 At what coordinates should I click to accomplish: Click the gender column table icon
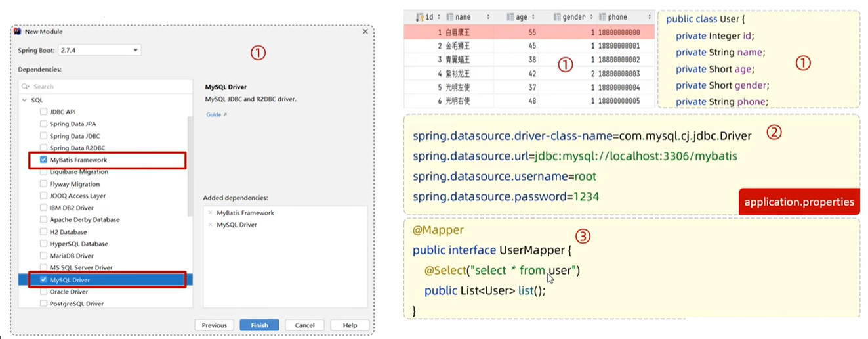click(558, 17)
